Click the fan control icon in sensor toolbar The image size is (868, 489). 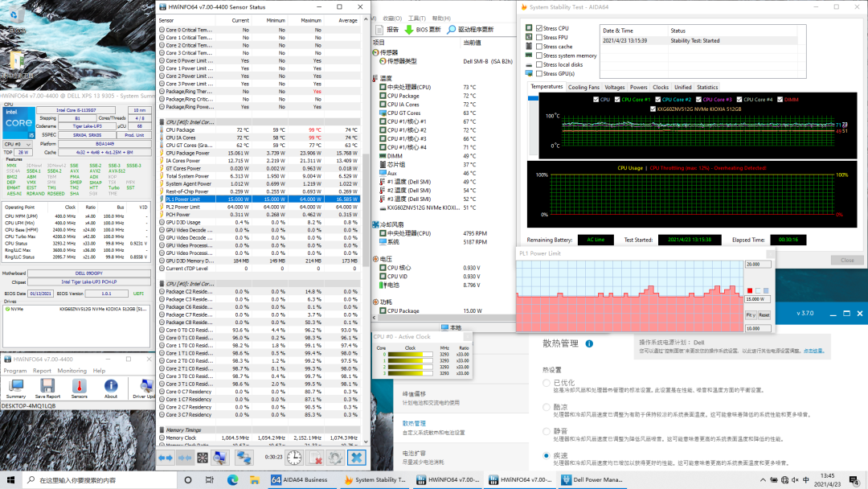[x=203, y=457]
